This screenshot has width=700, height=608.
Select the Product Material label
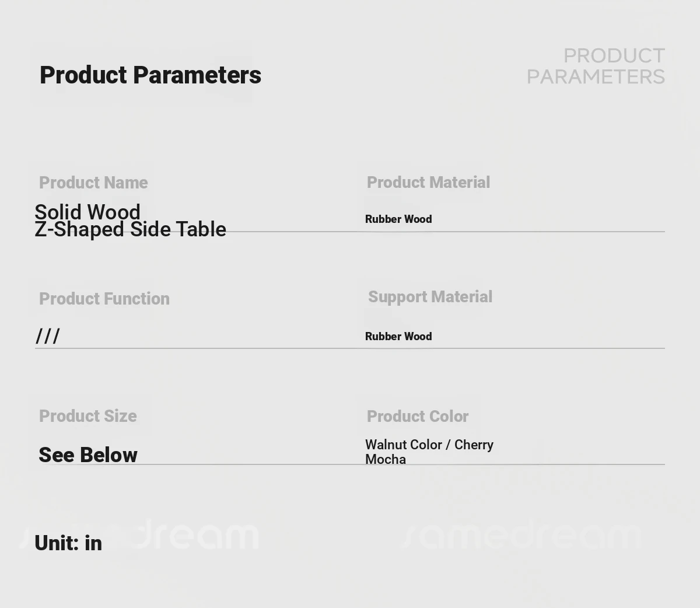428,183
